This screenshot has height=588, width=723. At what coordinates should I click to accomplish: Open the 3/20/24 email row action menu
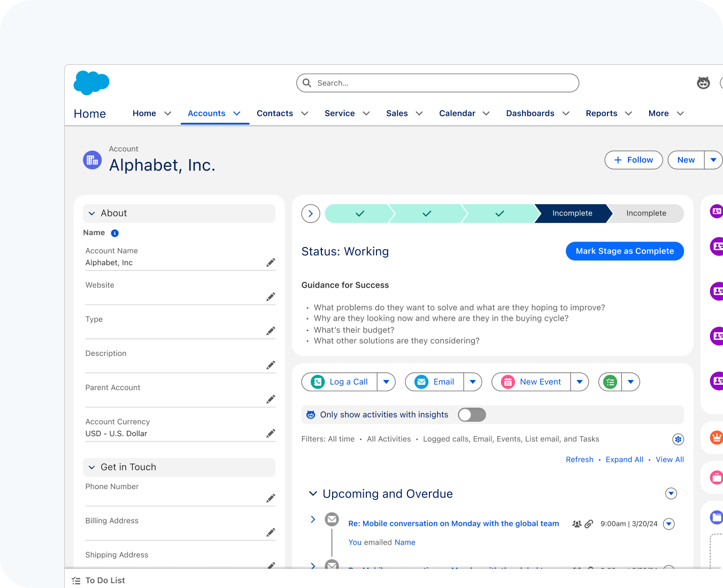point(668,524)
